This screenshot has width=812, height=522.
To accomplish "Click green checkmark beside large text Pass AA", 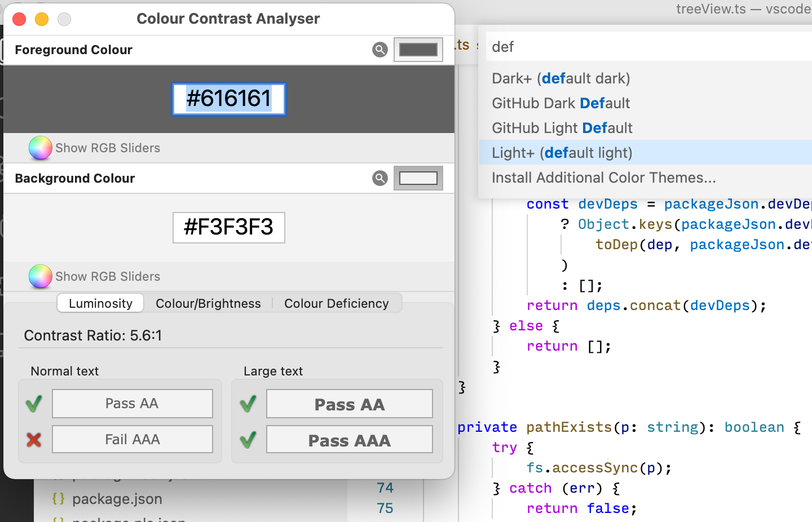I will pyautogui.click(x=248, y=404).
